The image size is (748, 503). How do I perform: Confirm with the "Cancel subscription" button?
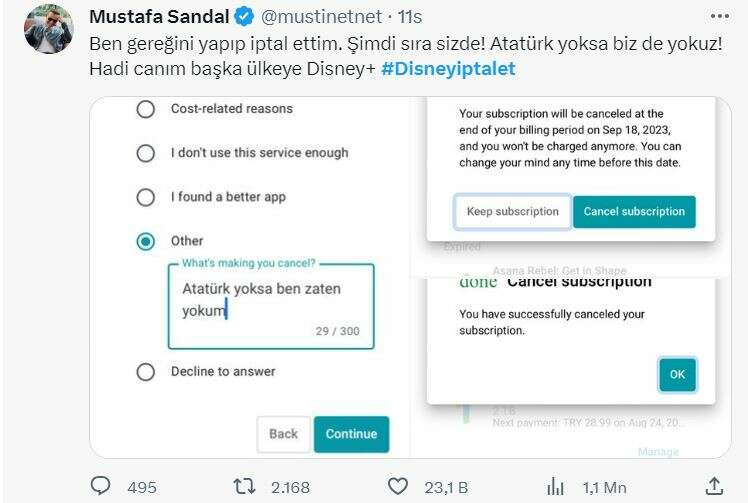pos(634,212)
